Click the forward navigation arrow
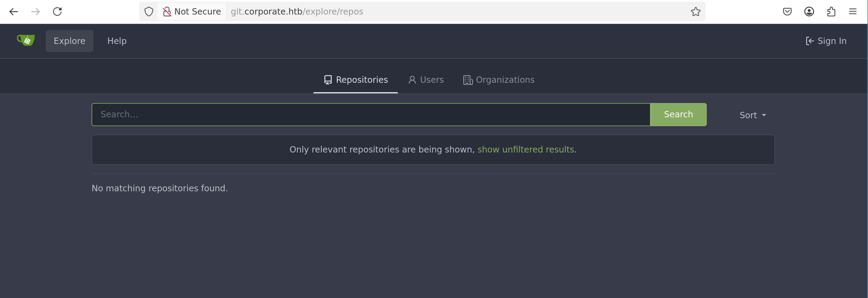Image resolution: width=868 pixels, height=298 pixels. coord(35,12)
